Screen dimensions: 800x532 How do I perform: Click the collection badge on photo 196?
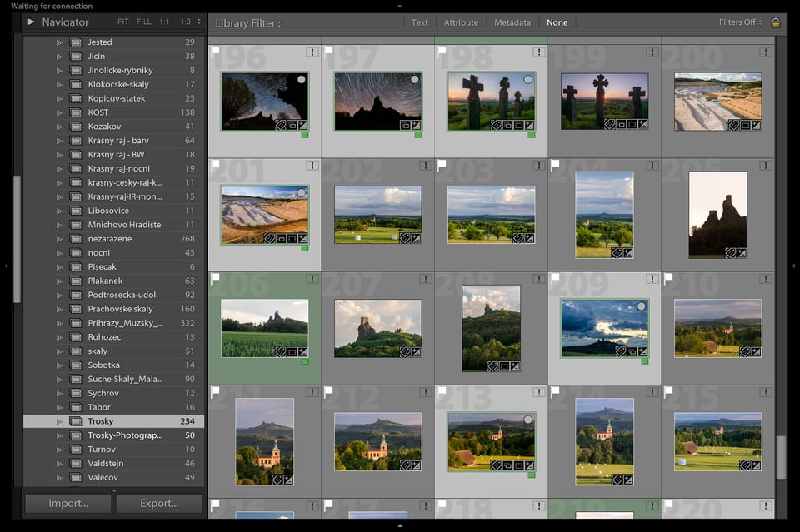click(292, 125)
